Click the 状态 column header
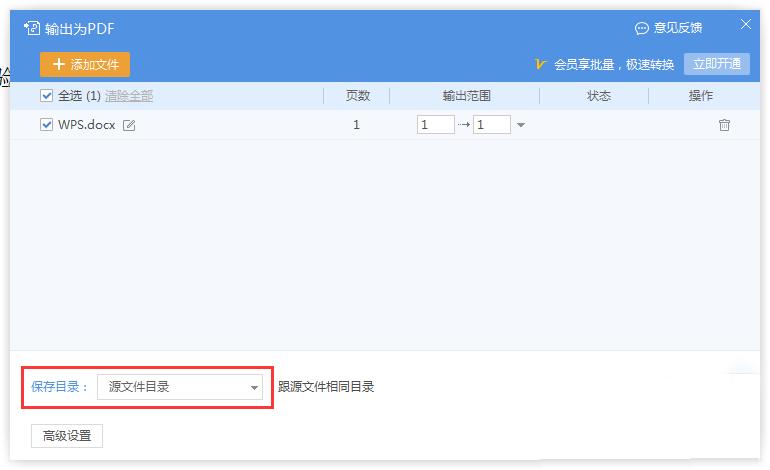 599,96
